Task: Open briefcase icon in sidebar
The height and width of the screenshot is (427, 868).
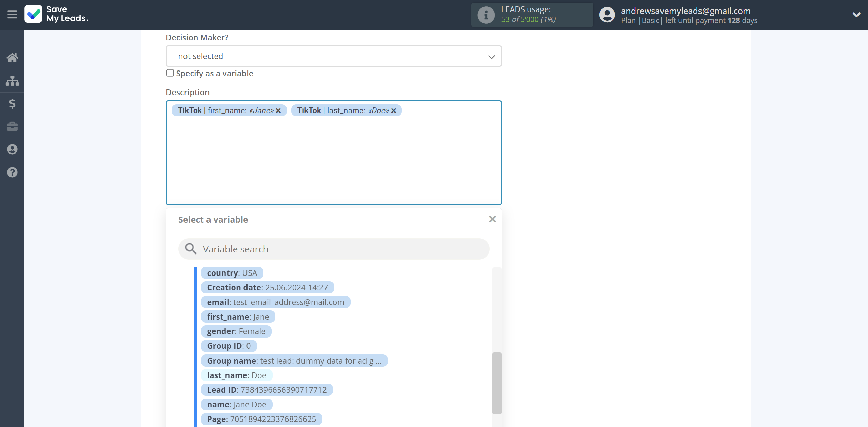Action: click(12, 126)
